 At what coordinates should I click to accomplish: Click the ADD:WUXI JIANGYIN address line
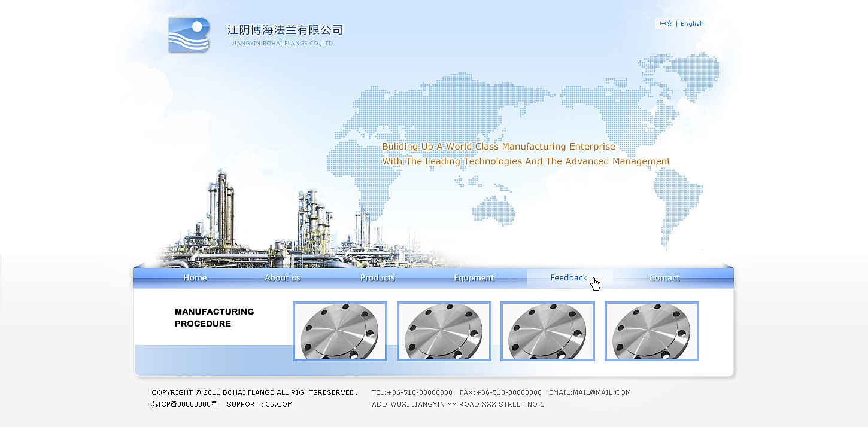pyautogui.click(x=458, y=404)
